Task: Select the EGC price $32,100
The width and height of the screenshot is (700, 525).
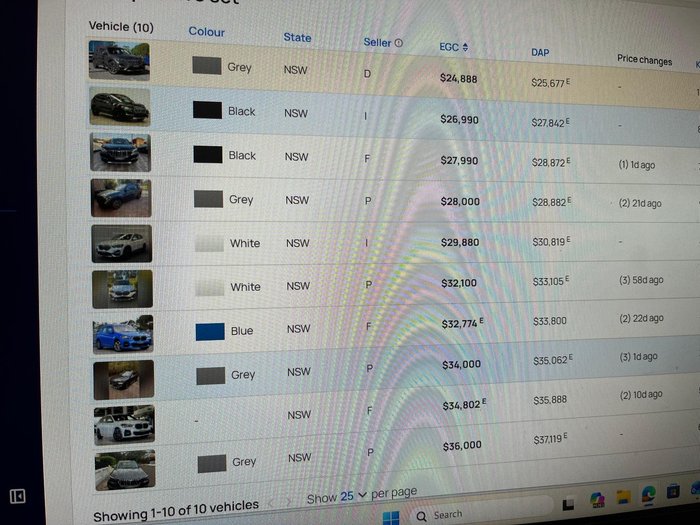Action: 459,283
